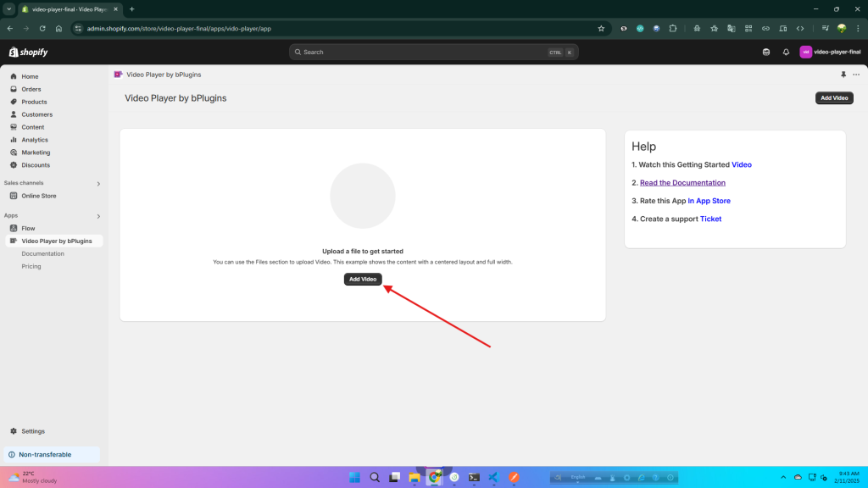Open Windows Start menu on taskbar
The width and height of the screenshot is (868, 488).
(354, 478)
